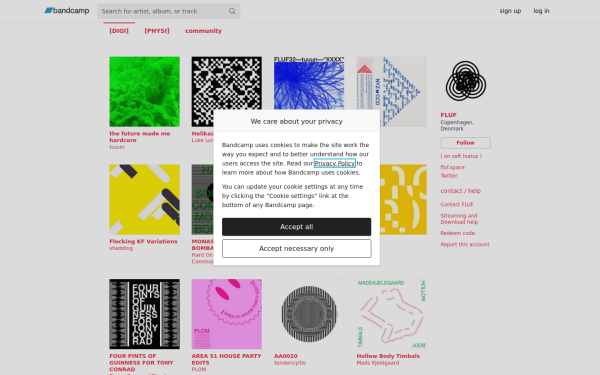Viewport: 600px width, 375px height.
Task: Open the green-text MONAS album cover
Action: click(202, 199)
